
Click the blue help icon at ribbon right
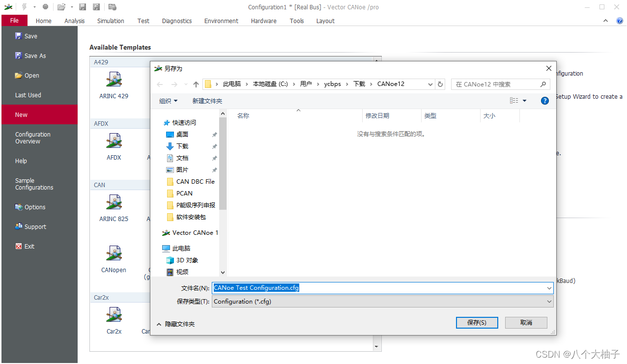620,21
